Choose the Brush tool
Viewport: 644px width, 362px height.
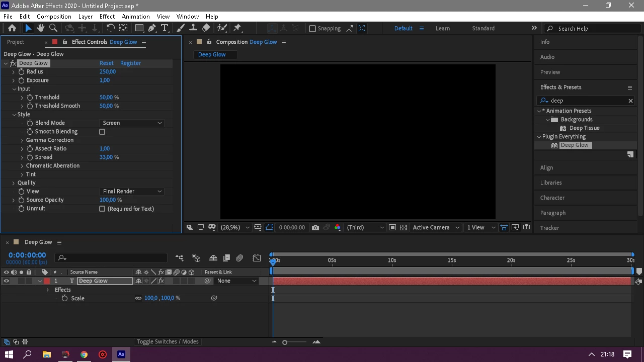pyautogui.click(x=181, y=28)
